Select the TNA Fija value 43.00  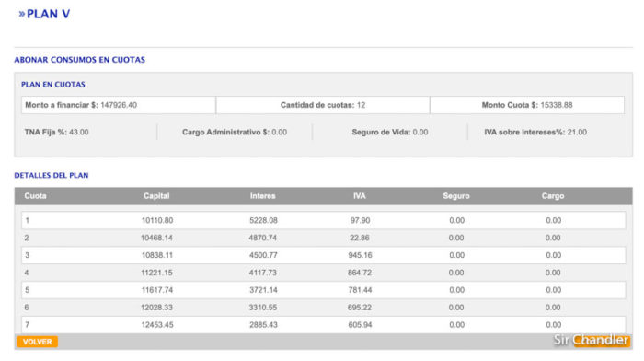point(79,133)
